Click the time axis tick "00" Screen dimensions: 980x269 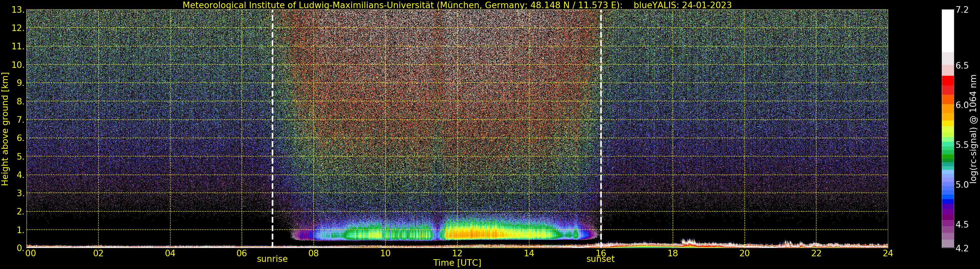click(x=30, y=253)
